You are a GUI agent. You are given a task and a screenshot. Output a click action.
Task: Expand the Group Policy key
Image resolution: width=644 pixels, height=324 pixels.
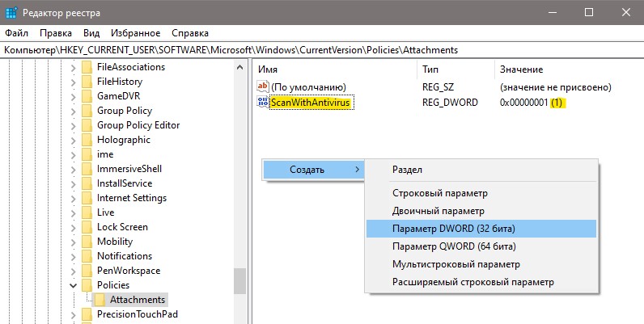pos(74,112)
